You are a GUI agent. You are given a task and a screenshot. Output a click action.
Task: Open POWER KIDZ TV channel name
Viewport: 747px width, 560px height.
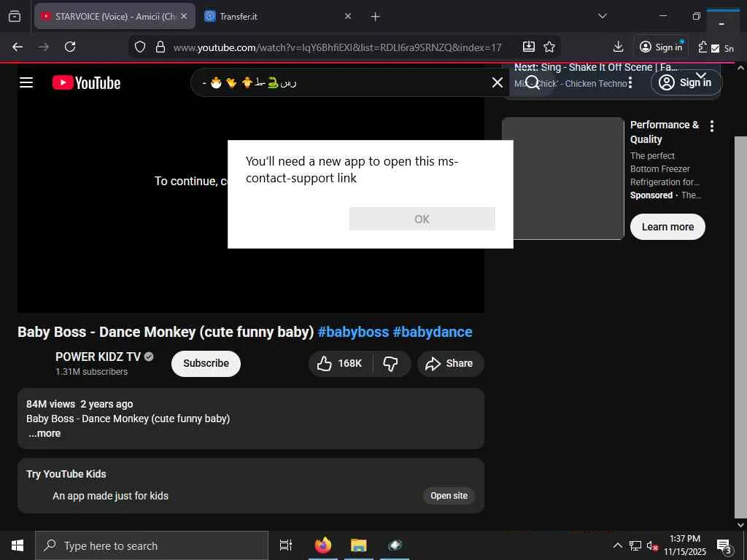(98, 357)
